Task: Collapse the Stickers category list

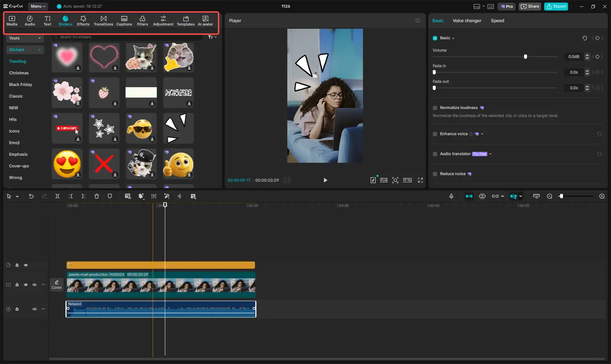Action: click(39, 50)
